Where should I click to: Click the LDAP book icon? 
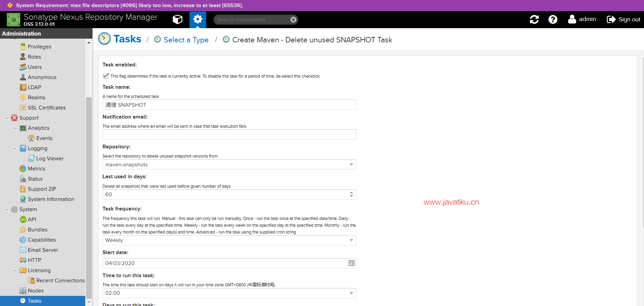(x=23, y=87)
